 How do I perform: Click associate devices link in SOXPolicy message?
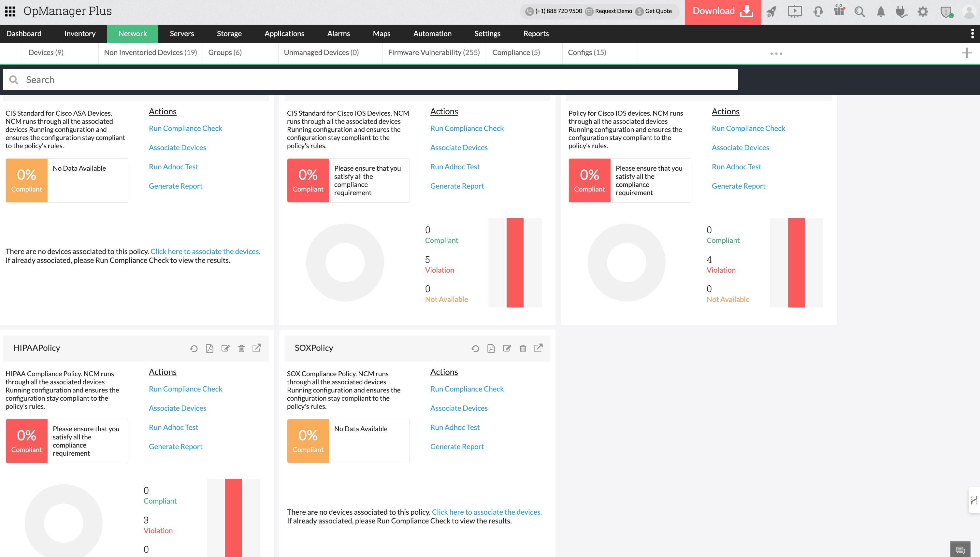[x=486, y=512]
